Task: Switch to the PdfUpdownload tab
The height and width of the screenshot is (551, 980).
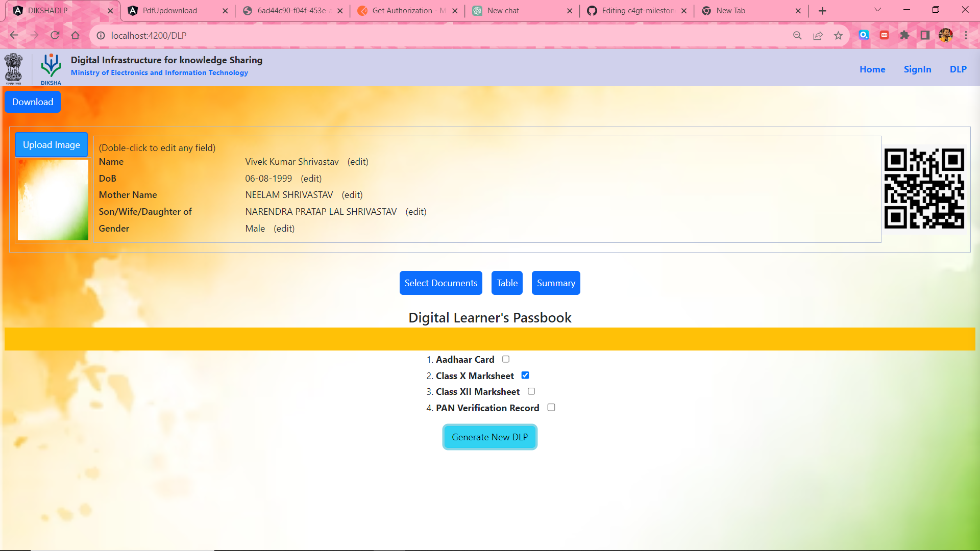Action: coord(170,11)
